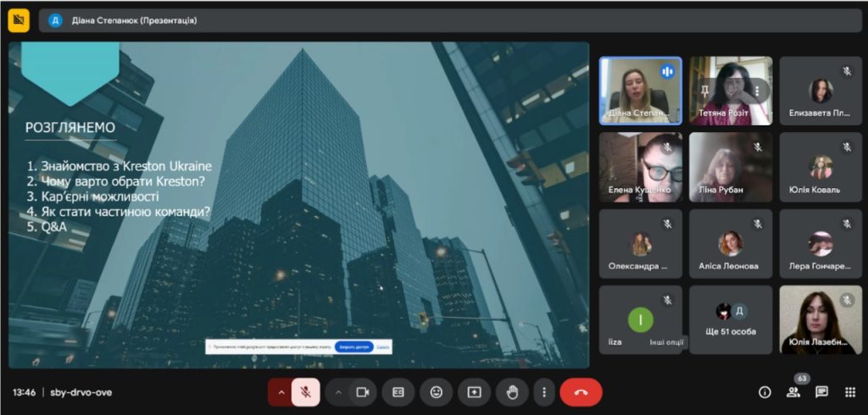Select Елена Кущенко's video tile
Screen dimensions: 868x415
coord(641,167)
